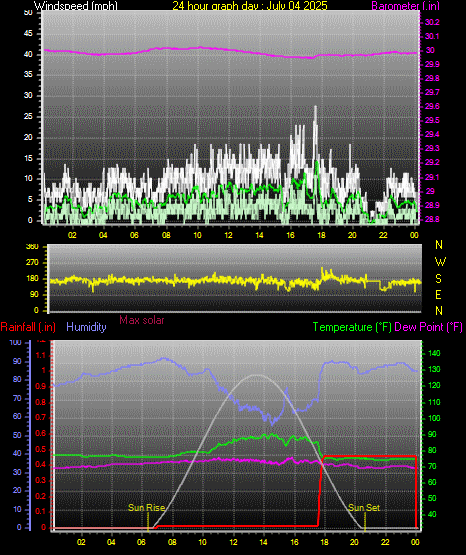Select the 0.4 rainfall axis value
Viewport: 466px width, 555px height.
(41, 464)
